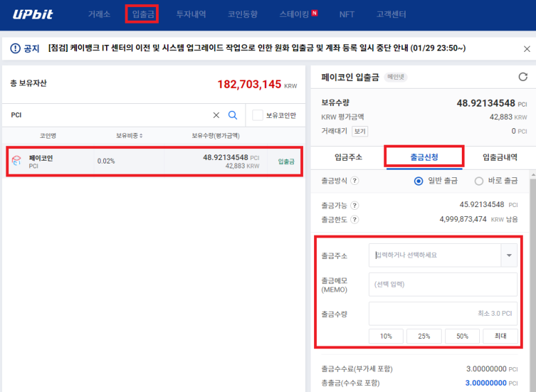This screenshot has width=536, height=392.
Task: Select the 일반 출금 radio button
Action: [x=418, y=181]
